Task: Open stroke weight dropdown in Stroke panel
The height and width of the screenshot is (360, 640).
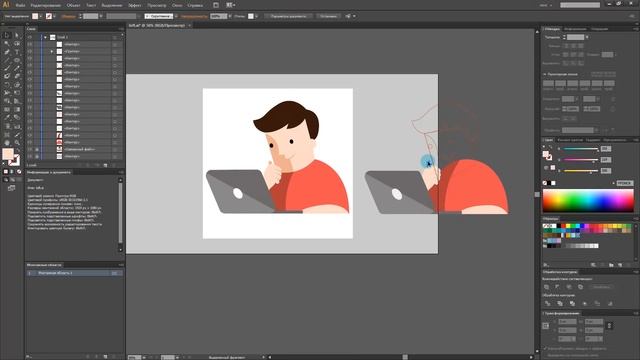Action: click(x=587, y=37)
